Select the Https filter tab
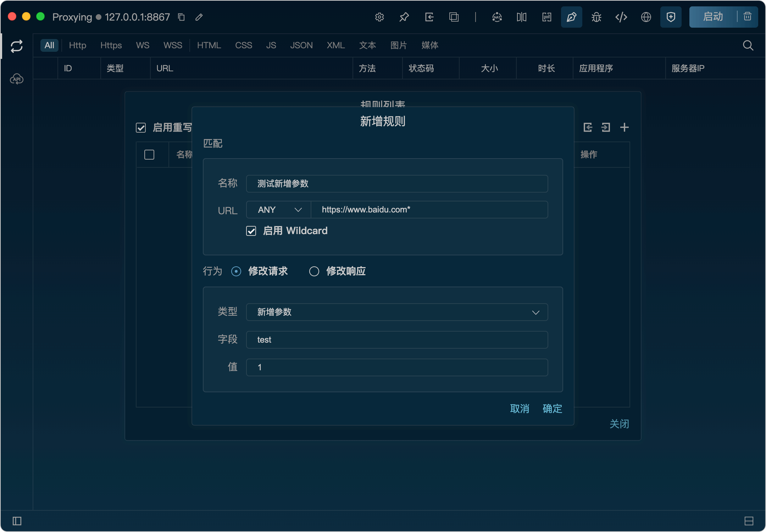Screen dimensions: 766x532 point(111,45)
